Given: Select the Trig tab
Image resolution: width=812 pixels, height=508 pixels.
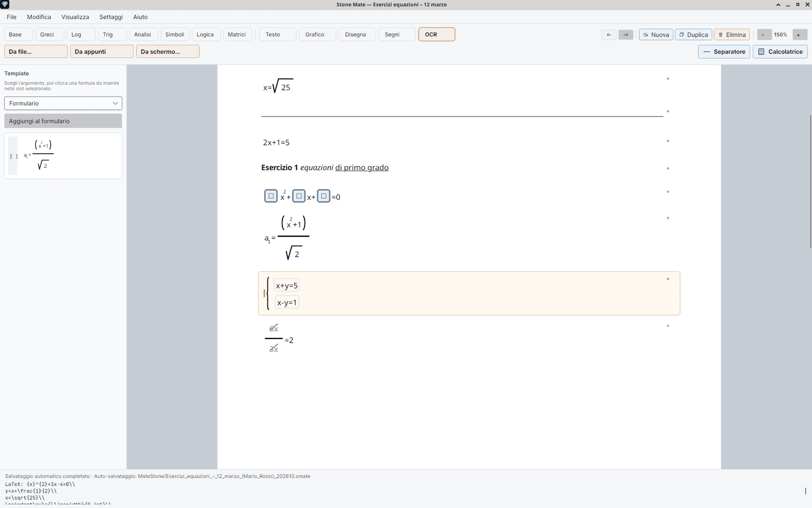Looking at the screenshot, I should click(113, 35).
